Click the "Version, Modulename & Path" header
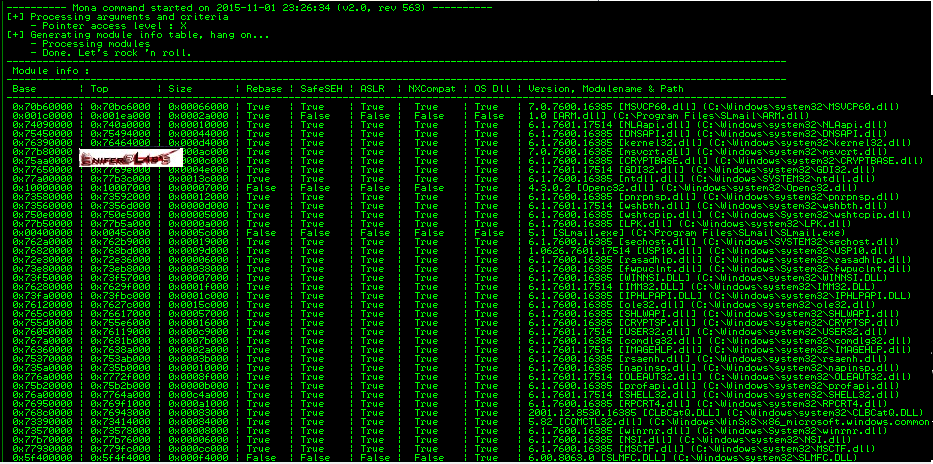Image resolution: width=933 pixels, height=464 pixels. tap(607, 89)
